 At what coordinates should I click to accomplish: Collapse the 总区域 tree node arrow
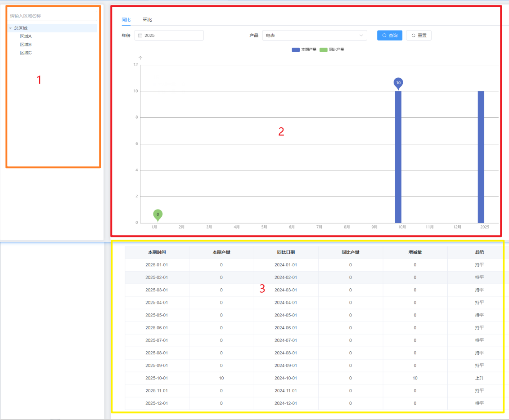[x=10, y=28]
